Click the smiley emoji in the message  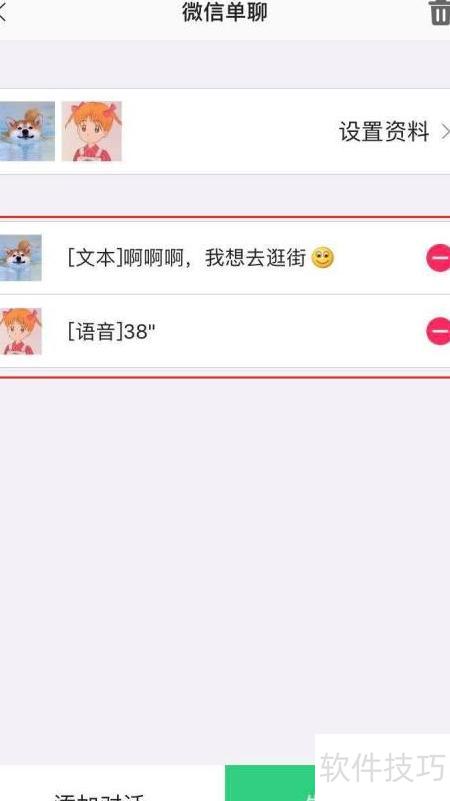323,258
